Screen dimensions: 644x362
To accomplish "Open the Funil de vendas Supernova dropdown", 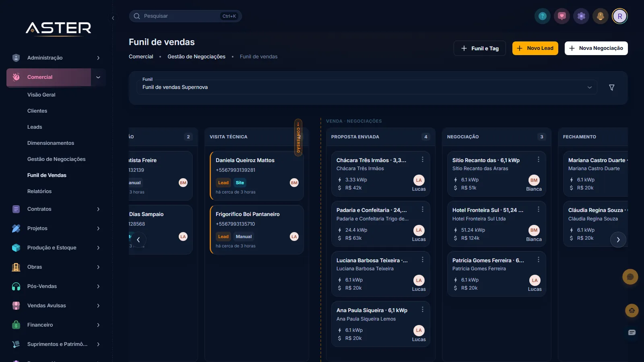I will [x=367, y=87].
